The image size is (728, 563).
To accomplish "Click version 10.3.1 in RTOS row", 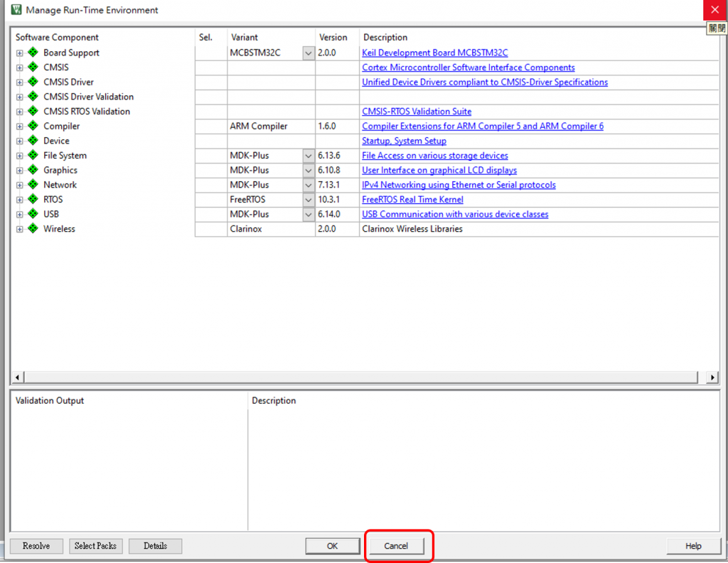I will (x=328, y=200).
